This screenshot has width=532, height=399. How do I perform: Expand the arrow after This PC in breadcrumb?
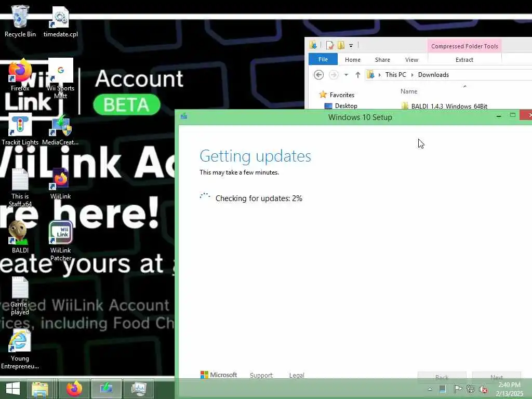[x=412, y=75]
